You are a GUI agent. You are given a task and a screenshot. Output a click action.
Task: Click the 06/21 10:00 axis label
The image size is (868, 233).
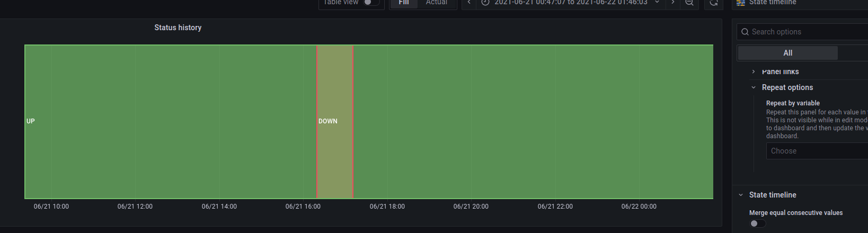[51, 207]
